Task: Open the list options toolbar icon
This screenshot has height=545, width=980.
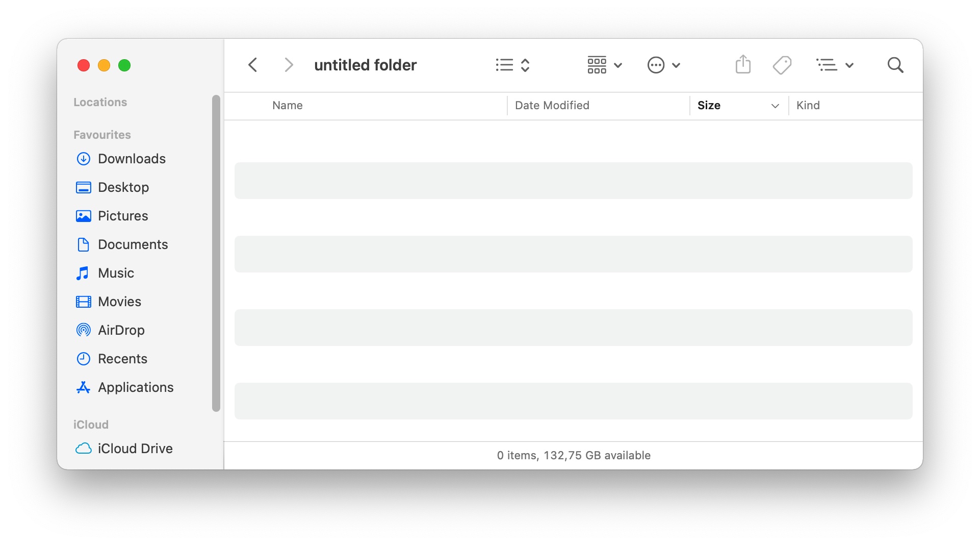Action: click(x=827, y=65)
